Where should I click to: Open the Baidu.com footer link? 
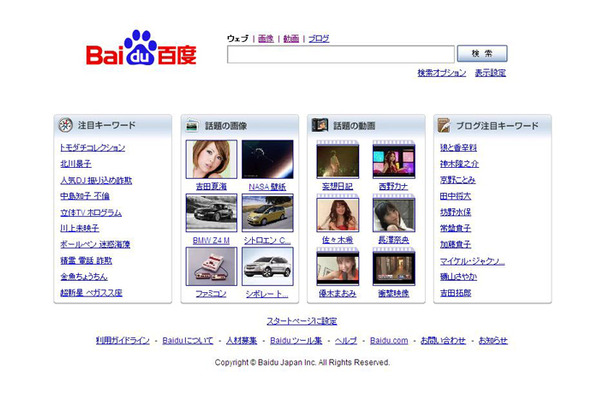(x=389, y=340)
